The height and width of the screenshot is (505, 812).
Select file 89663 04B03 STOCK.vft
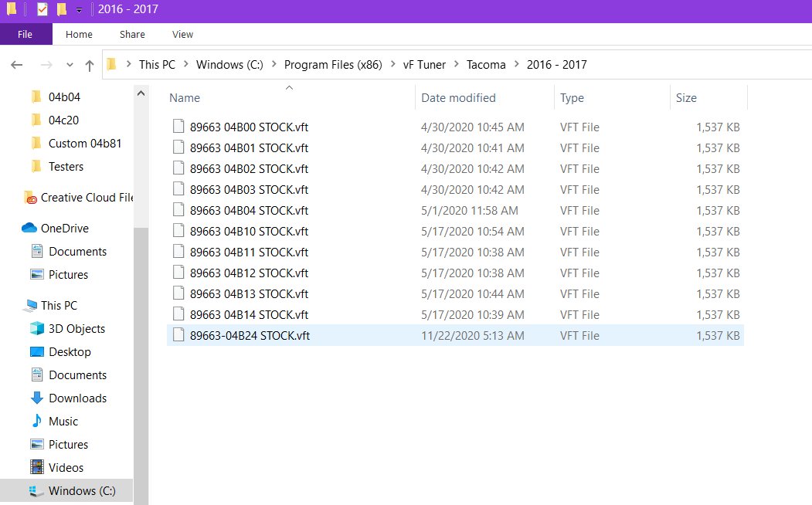[x=249, y=190]
